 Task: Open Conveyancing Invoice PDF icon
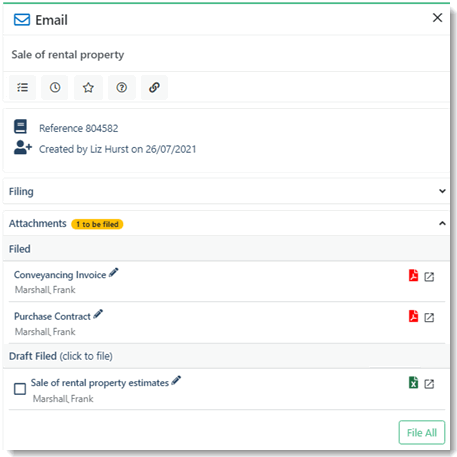pos(413,276)
